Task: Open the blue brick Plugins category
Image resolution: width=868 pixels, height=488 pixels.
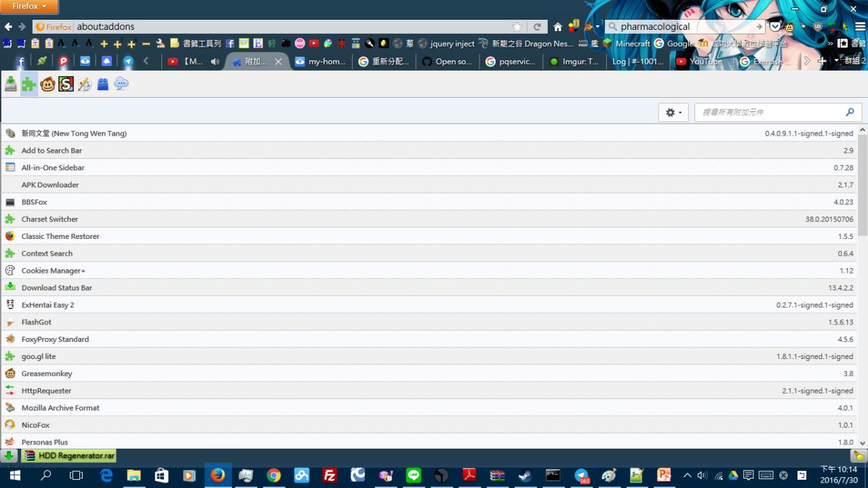Action: (x=102, y=84)
